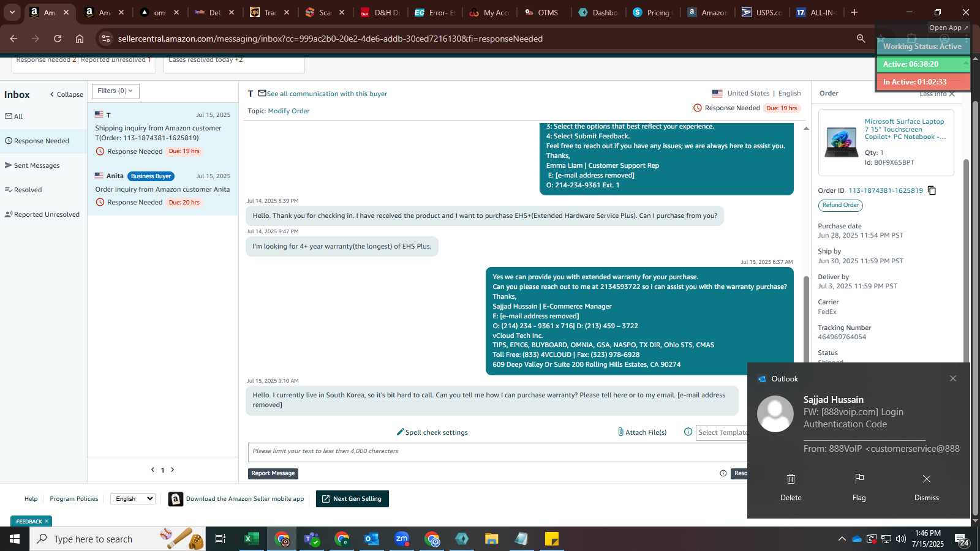The height and width of the screenshot is (551, 980).
Task: Click the Attach File(s) paperclip link
Action: tap(642, 432)
